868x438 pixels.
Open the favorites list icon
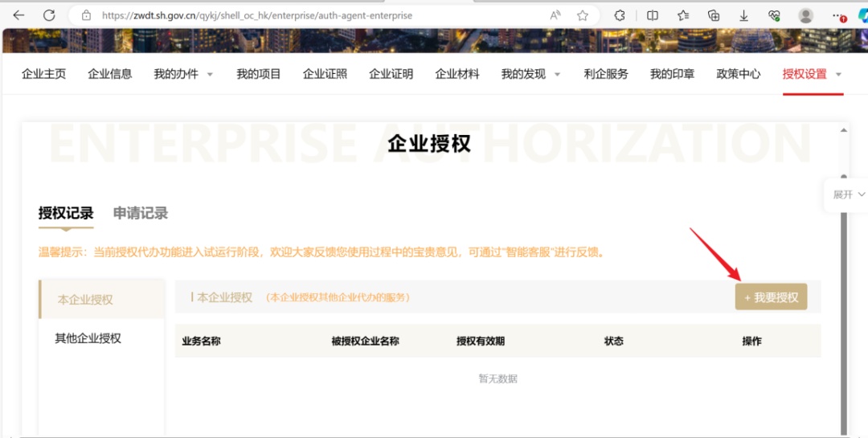pyautogui.click(x=683, y=15)
